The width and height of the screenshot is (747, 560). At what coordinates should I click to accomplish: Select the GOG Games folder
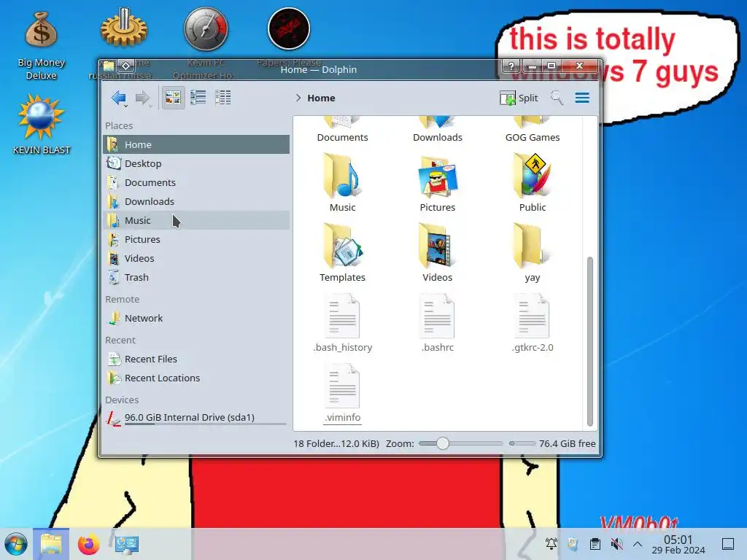point(533,130)
